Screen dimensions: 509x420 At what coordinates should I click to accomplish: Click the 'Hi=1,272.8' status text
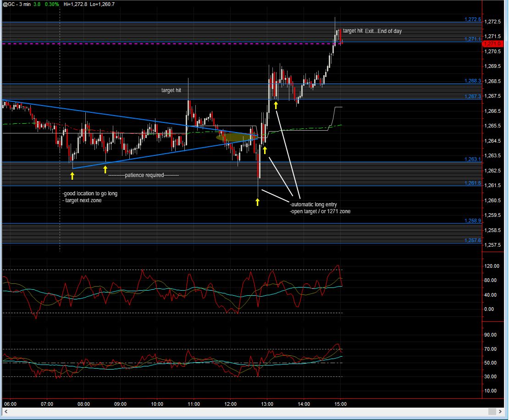coord(75,4)
